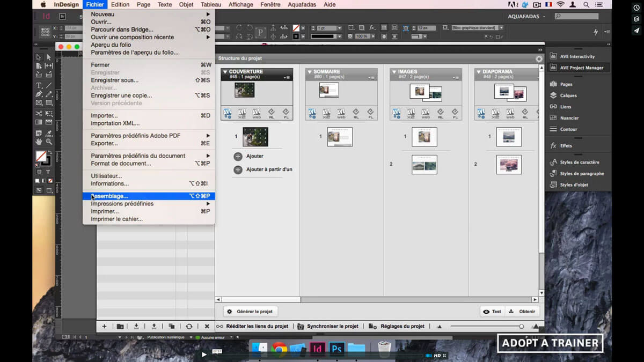Select Assemblage... menu entry
The height and width of the screenshot is (362, 644).
pos(109,196)
